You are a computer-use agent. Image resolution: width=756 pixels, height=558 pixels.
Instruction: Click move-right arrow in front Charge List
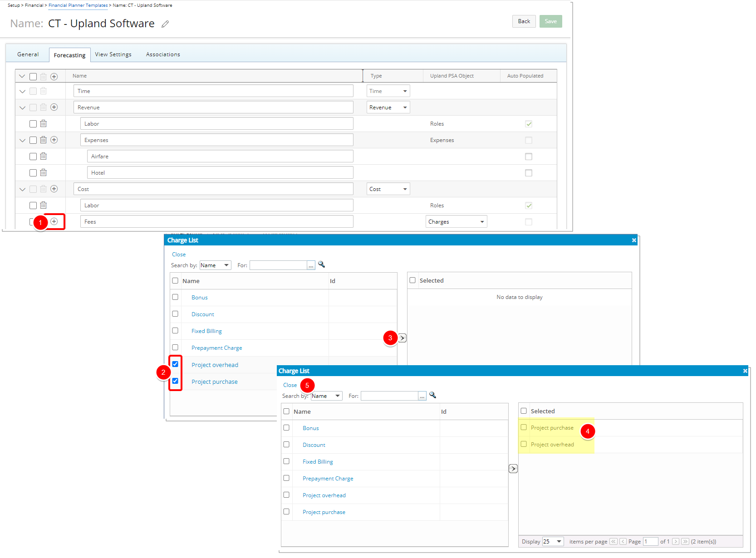(513, 469)
